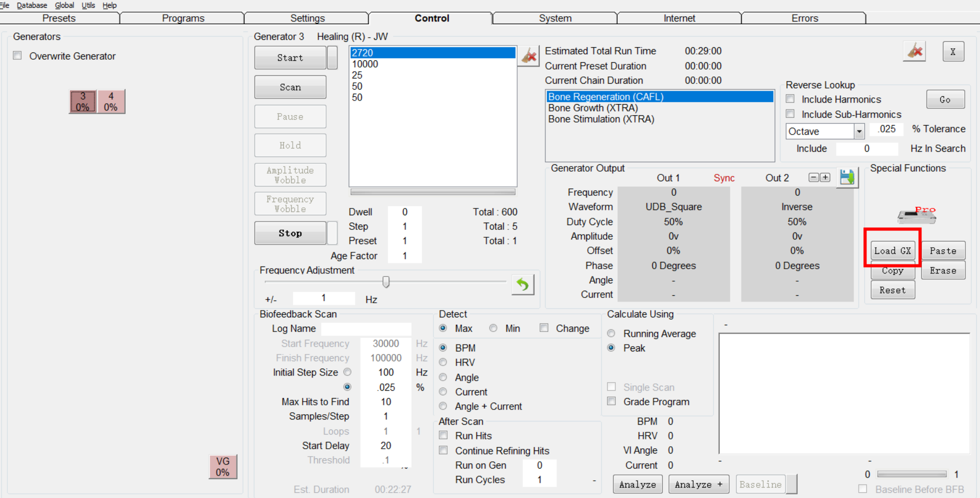Click the broom clear icon beside frequency list
The width and height of the screenshot is (980, 498).
tap(529, 56)
